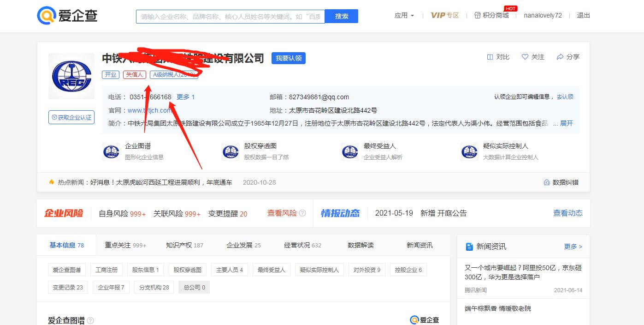
Task: Click the 爱企查 logo at top left
Action: (x=66, y=15)
